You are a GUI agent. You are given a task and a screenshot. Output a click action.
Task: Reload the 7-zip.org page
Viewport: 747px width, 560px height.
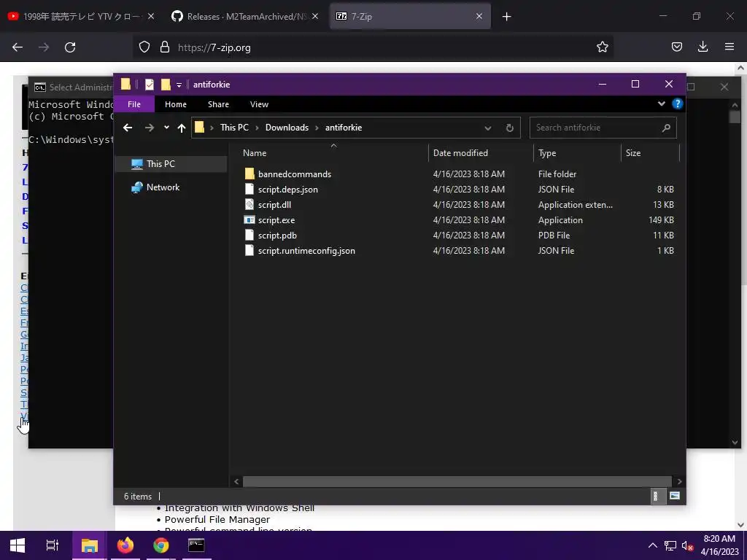tap(70, 47)
